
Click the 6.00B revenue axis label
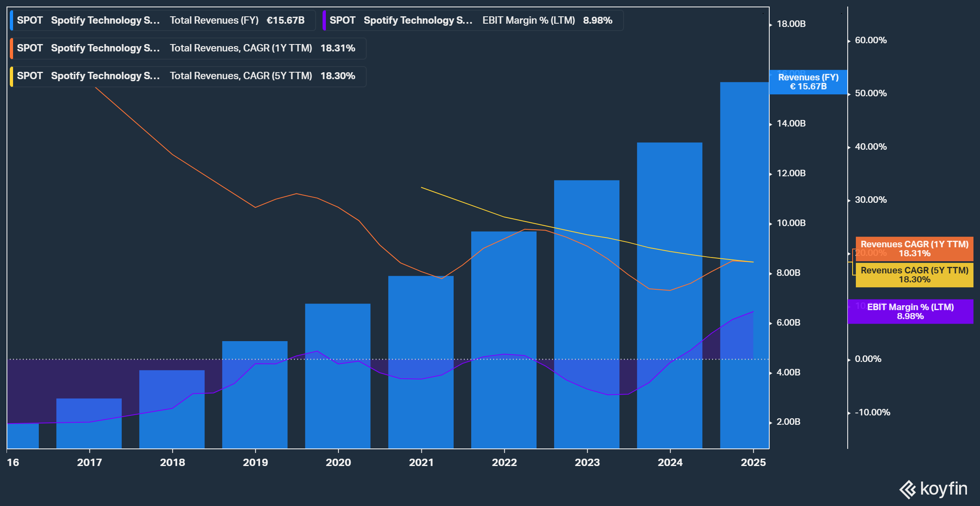point(788,322)
